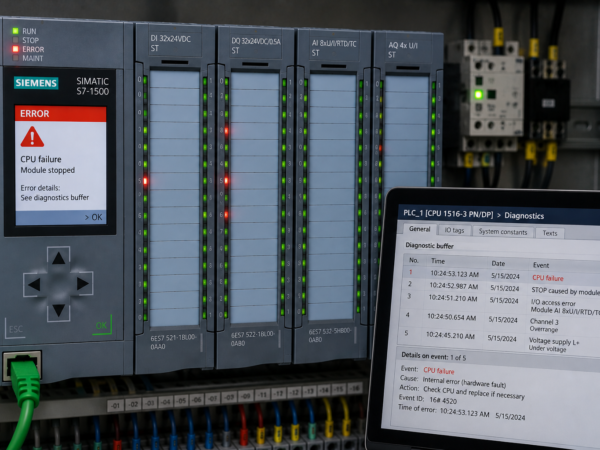
Task: Click the AQ 4x U/I ST module label
Action: point(403,50)
